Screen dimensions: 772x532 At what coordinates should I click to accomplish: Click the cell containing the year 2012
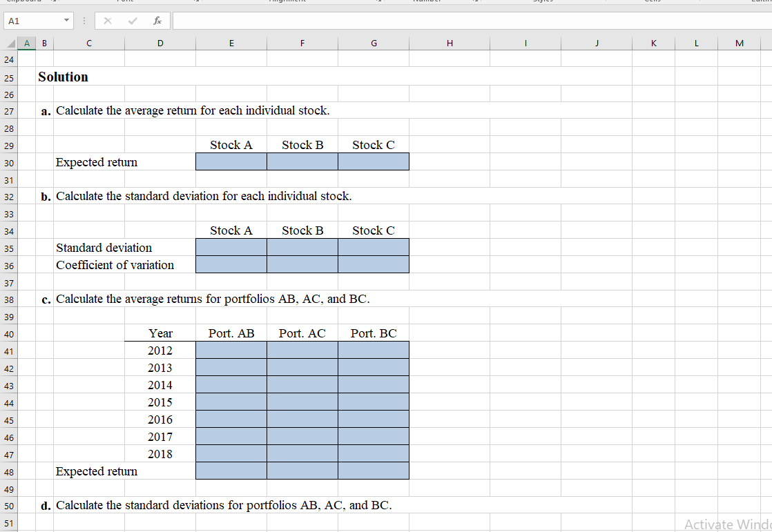pyautogui.click(x=160, y=350)
